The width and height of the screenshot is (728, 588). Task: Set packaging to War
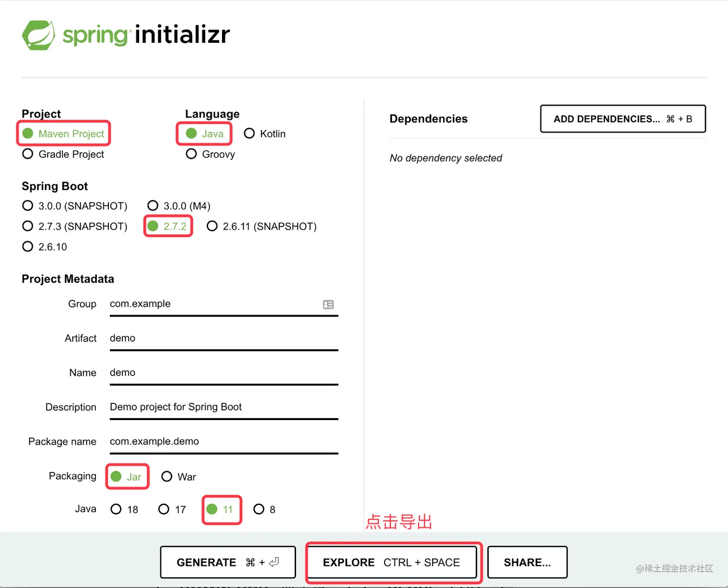click(x=179, y=477)
